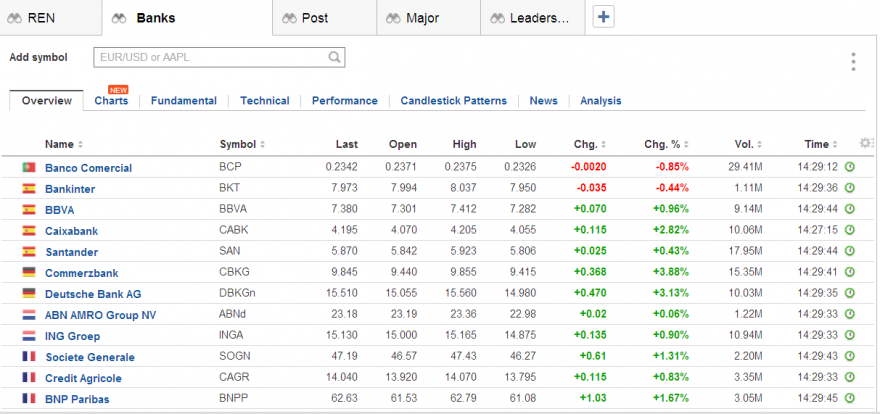Click Netherlands flag beside ING Groep
The image size is (880, 414).
click(x=29, y=335)
